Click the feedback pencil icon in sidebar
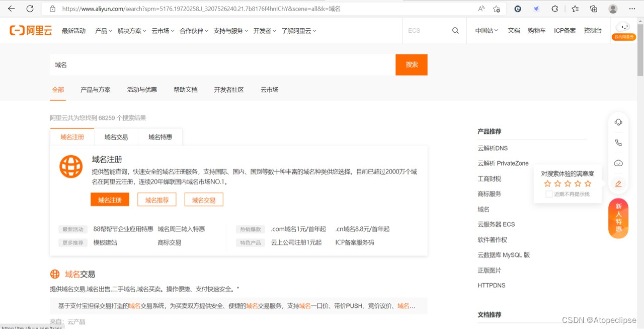 coord(618,184)
